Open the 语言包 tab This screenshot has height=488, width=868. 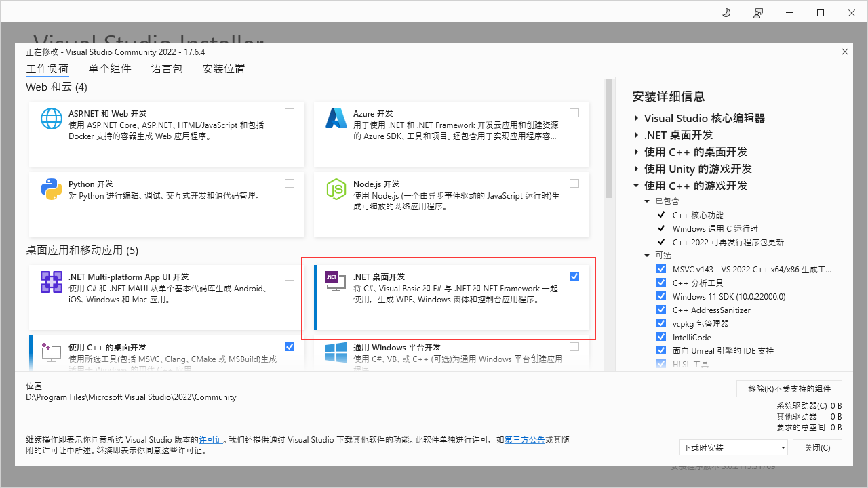click(x=167, y=68)
